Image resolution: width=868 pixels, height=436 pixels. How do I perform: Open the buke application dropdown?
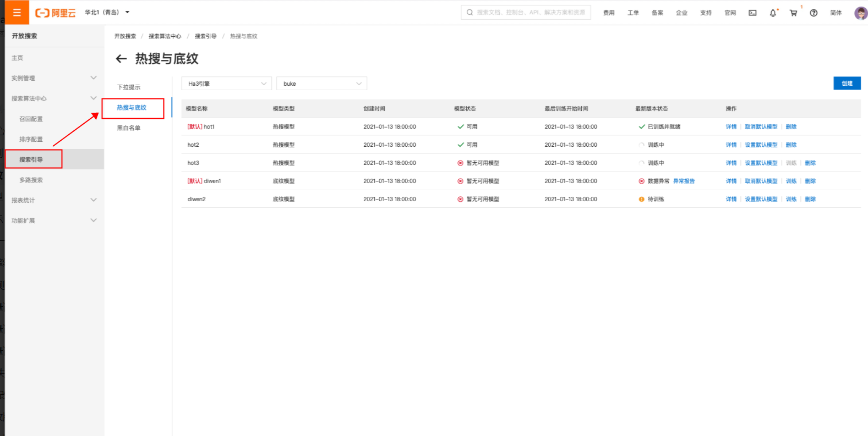[321, 84]
